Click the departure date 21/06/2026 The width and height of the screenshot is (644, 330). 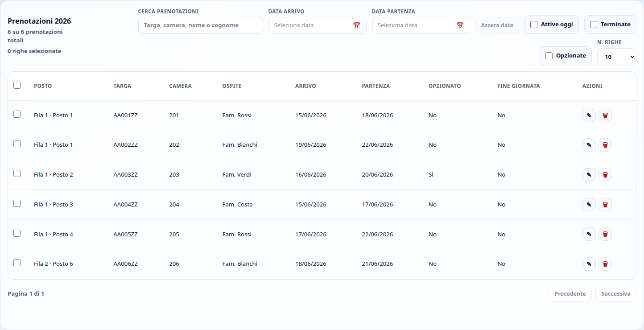tap(377, 264)
